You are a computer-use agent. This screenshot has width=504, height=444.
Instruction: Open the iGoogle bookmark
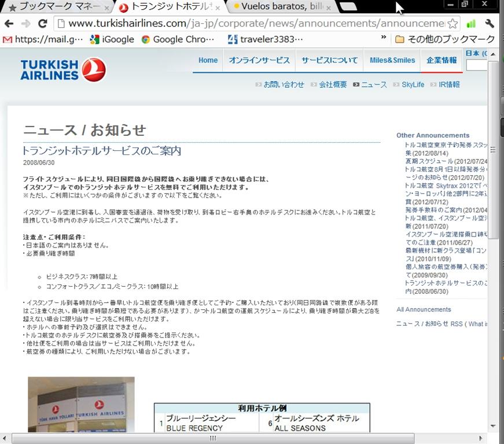click(x=112, y=39)
